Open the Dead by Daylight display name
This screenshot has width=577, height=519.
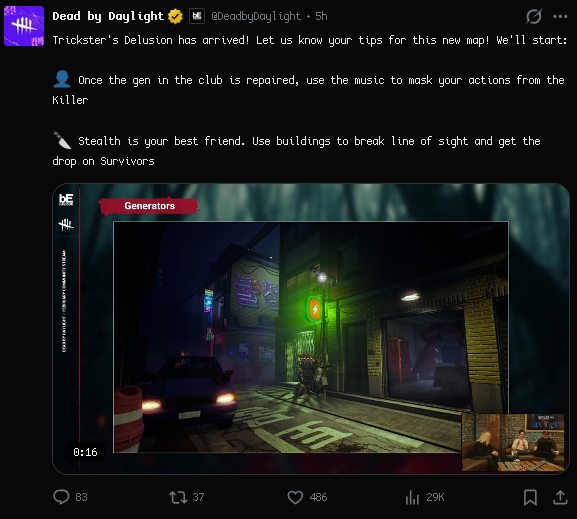coord(108,16)
